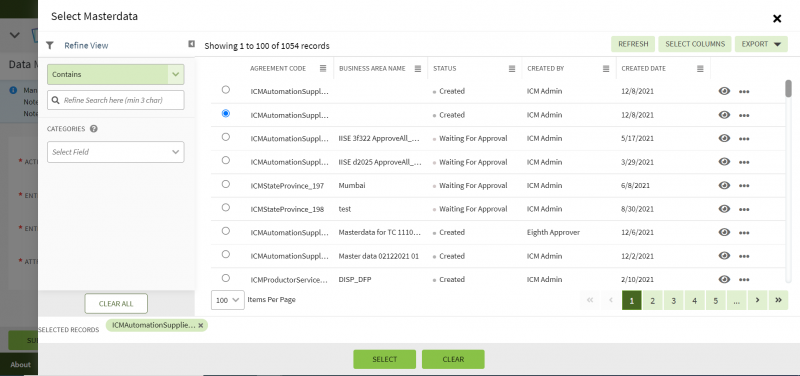Go to page 5
The width and height of the screenshot is (800, 376).
pyautogui.click(x=715, y=300)
